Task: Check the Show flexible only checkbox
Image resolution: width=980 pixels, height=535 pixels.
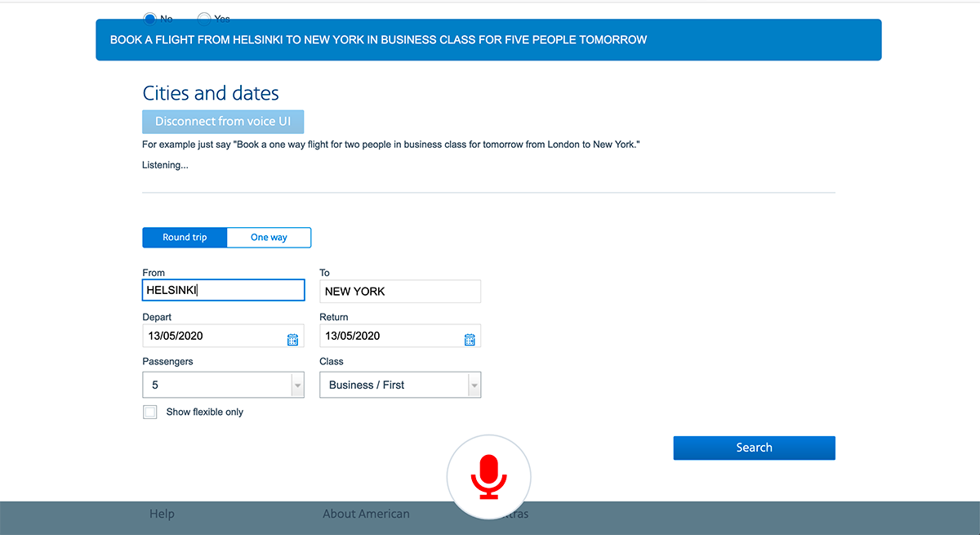Action: tap(150, 412)
